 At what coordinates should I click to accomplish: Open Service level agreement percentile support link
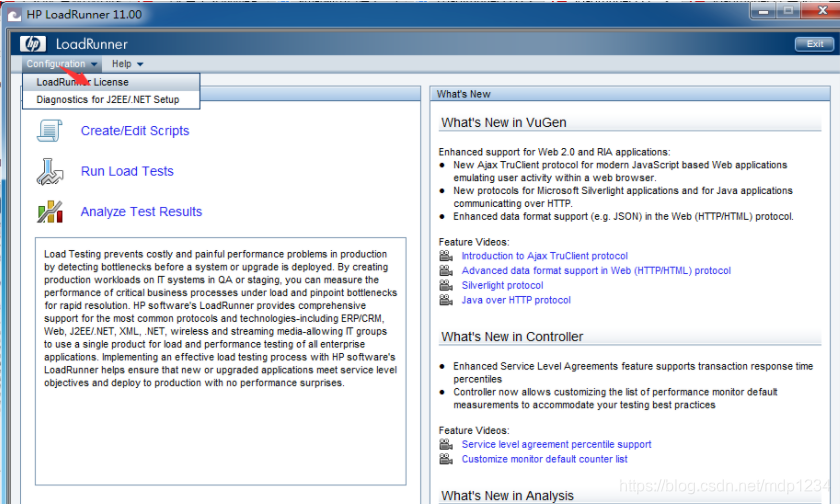tap(556, 444)
